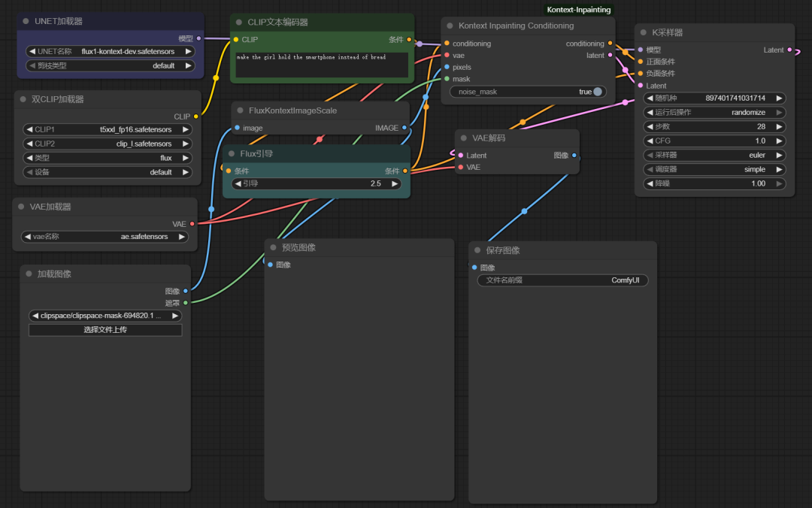
Task: Increase 步数 with its right arrow
Action: [779, 126]
